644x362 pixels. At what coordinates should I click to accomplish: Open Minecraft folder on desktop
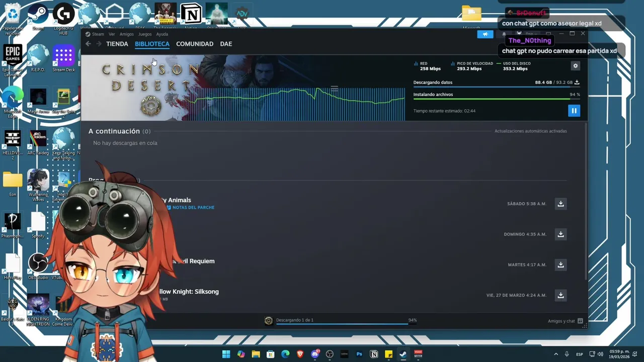[x=471, y=18]
